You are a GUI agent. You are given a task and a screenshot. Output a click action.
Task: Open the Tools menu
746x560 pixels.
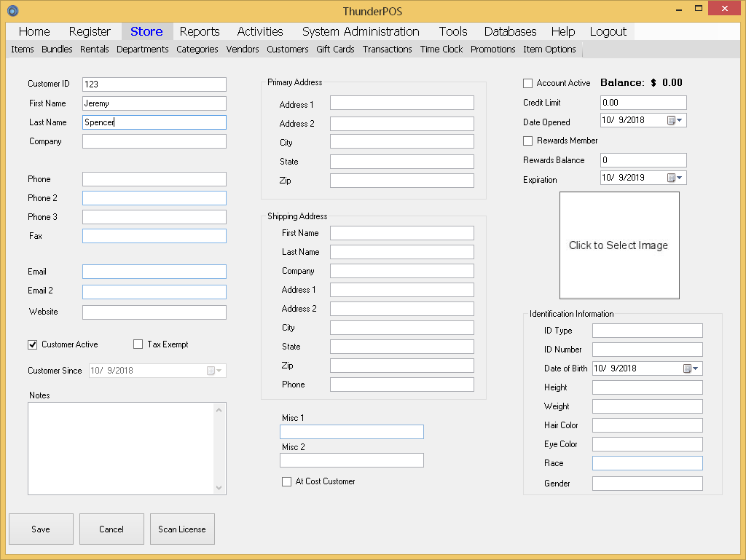(453, 31)
